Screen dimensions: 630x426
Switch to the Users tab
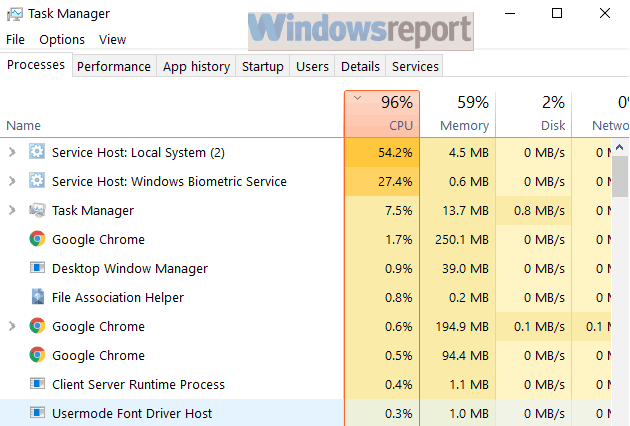click(312, 66)
